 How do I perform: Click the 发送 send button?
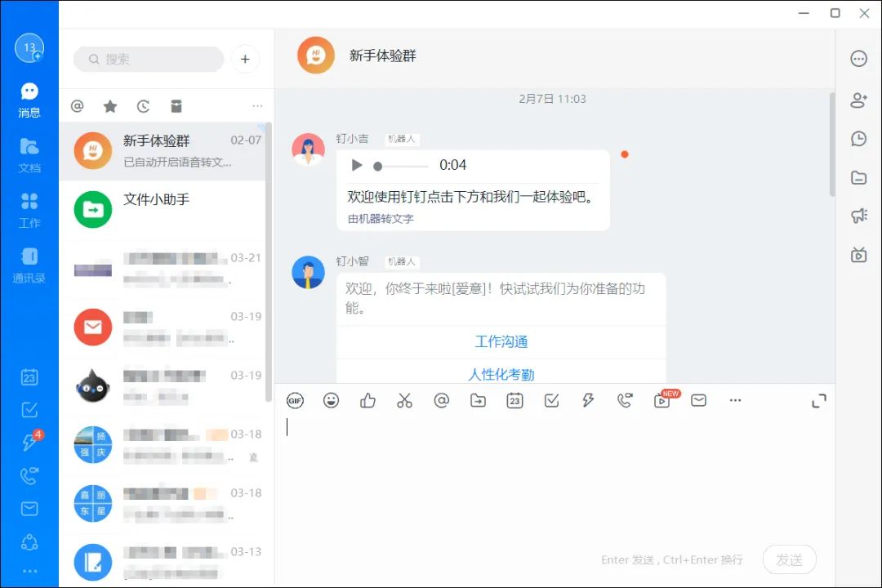789,560
